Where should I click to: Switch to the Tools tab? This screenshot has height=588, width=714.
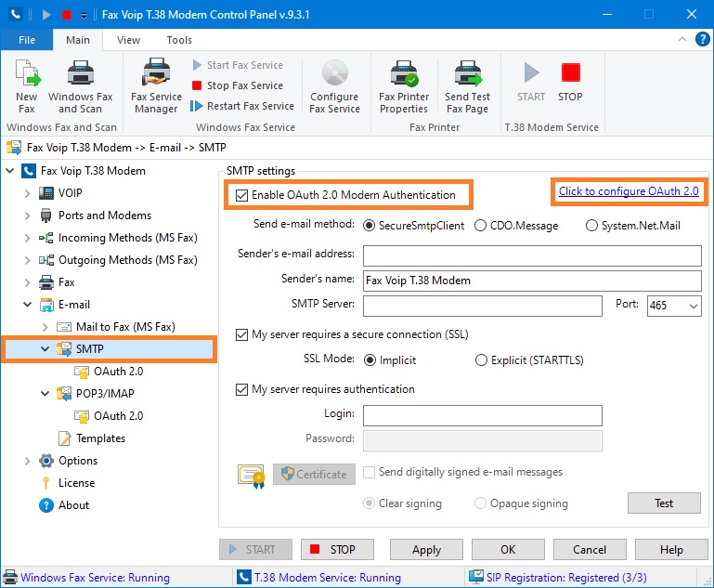tap(179, 40)
